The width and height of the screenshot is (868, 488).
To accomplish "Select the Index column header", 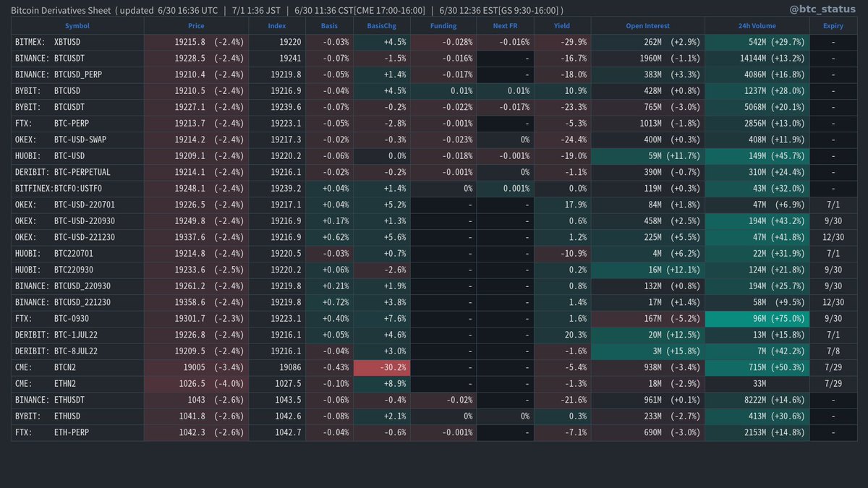I will (x=277, y=25).
